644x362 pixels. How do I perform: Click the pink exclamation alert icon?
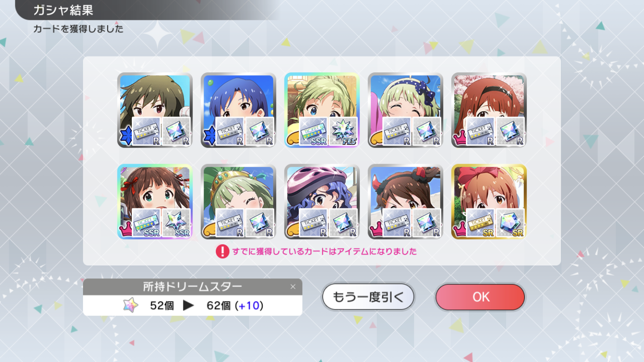pos(222,251)
